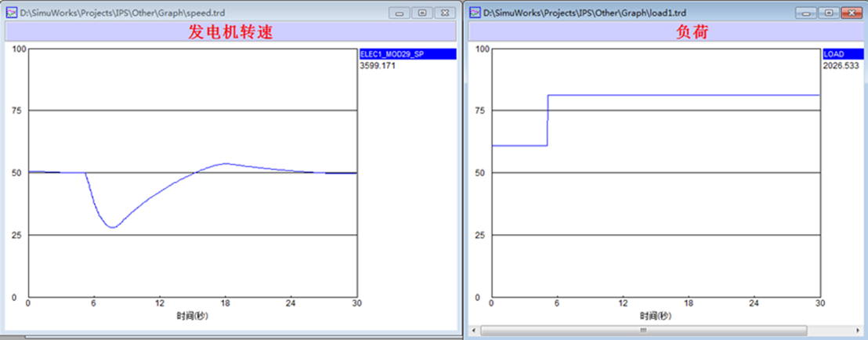Select the ELEC1_MOD29_SP legend entry

[x=407, y=54]
